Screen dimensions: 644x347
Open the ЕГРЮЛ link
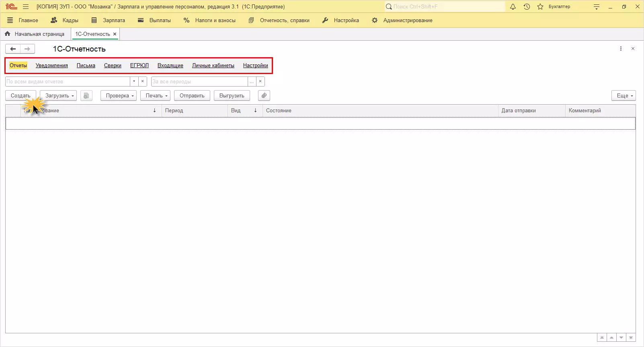click(x=139, y=66)
